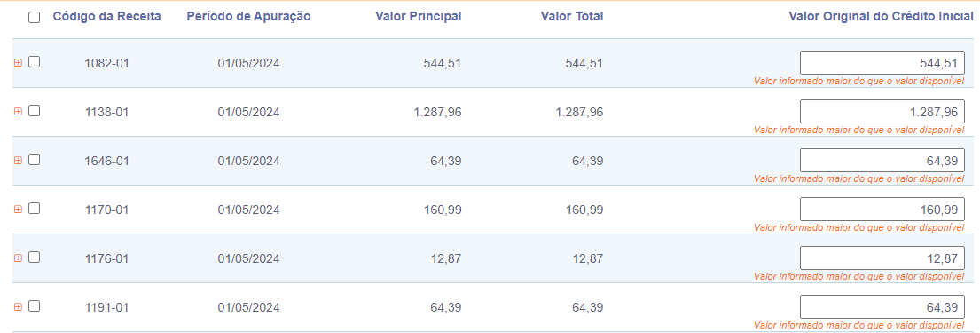Check the box for receita 1138-01
Image resolution: width=980 pixels, height=333 pixels.
[x=35, y=111]
